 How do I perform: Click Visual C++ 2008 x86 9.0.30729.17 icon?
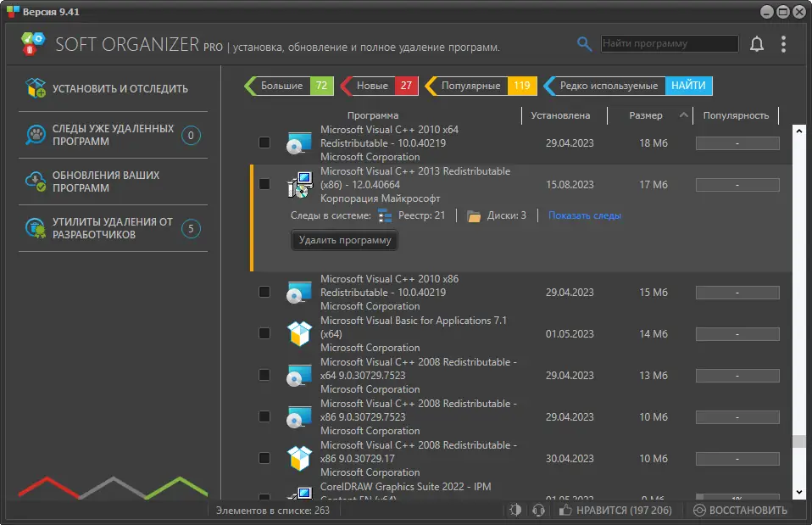(299, 458)
